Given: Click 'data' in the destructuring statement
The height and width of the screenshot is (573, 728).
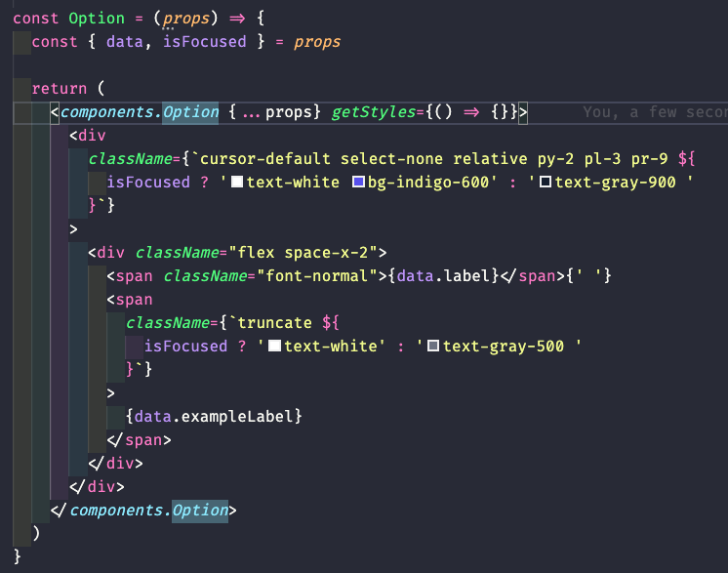Looking at the screenshot, I should click(125, 42).
